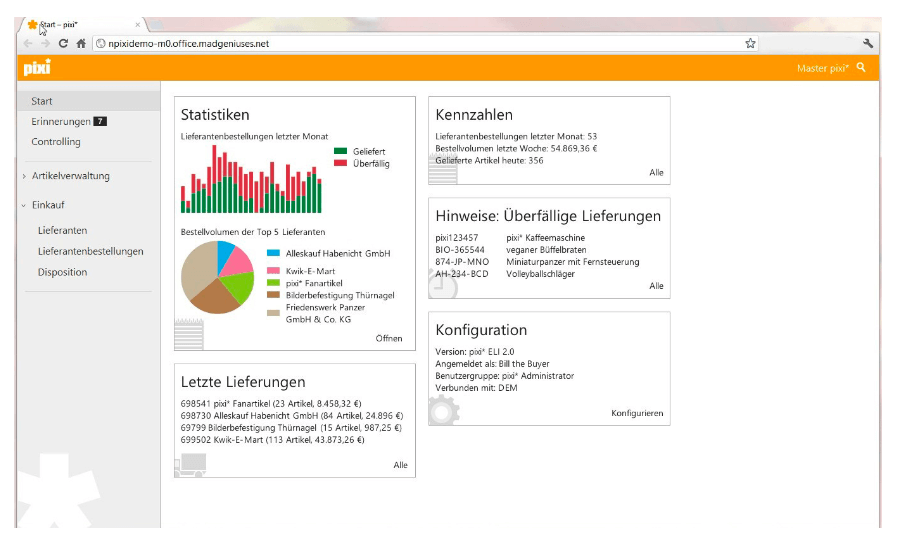This screenshot has height=544, width=900.
Task: Click Verbunden mit: DEM text
Action: [476, 388]
